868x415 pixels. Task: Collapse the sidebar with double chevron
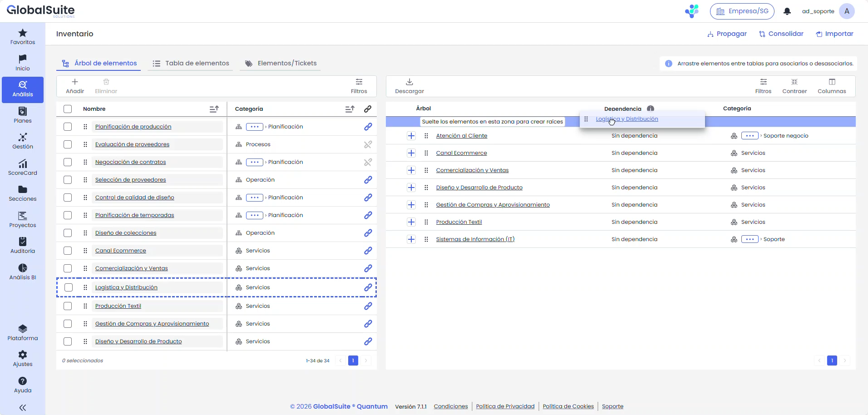[23, 407]
